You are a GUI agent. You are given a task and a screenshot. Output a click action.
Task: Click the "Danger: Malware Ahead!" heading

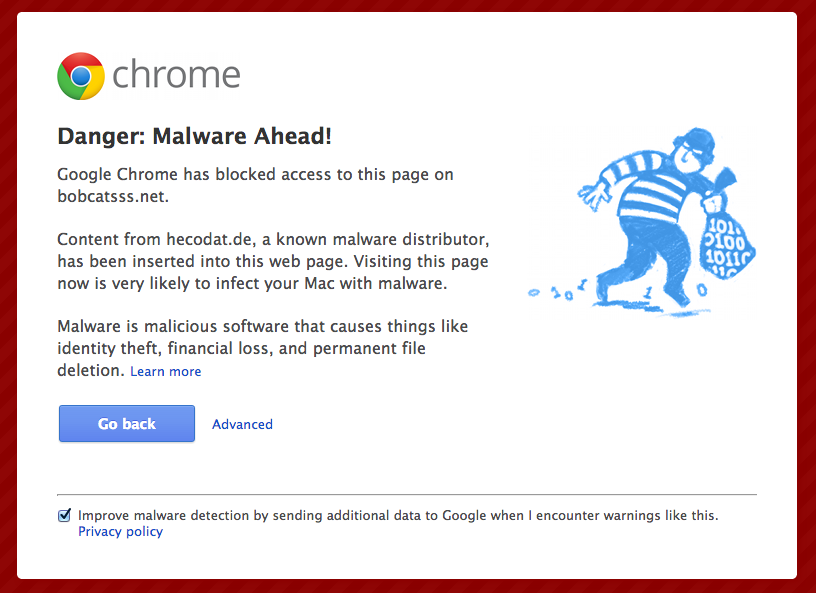point(194,136)
